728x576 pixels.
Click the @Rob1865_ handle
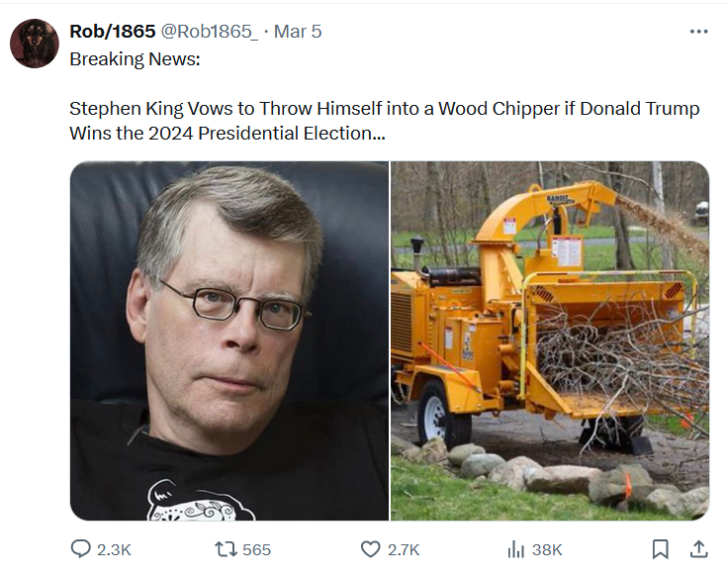(x=209, y=32)
